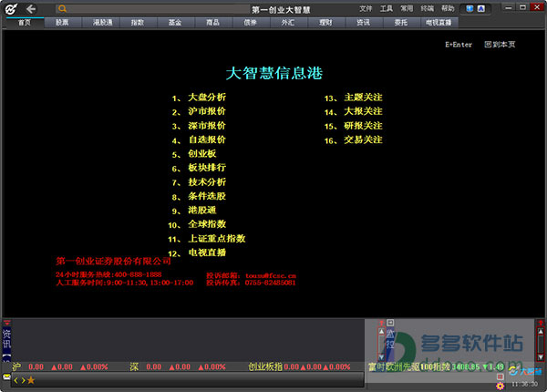Switch to the 电视直播 tab

tap(439, 23)
